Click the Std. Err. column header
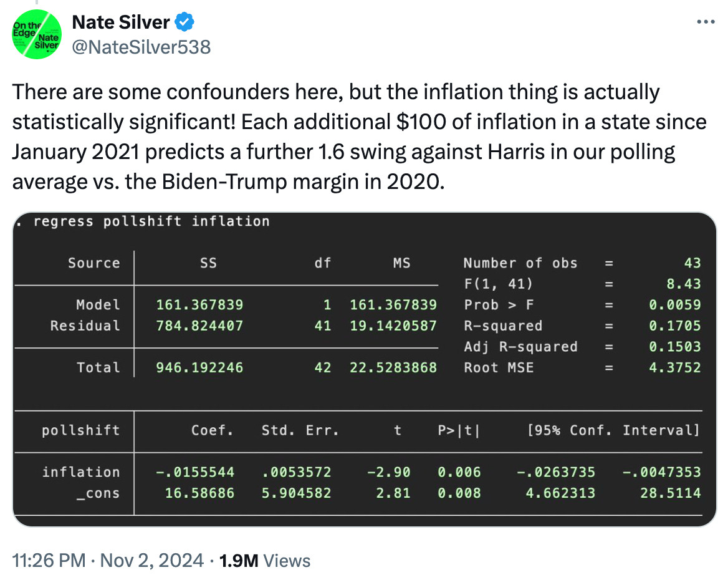The image size is (728, 580). [300, 430]
